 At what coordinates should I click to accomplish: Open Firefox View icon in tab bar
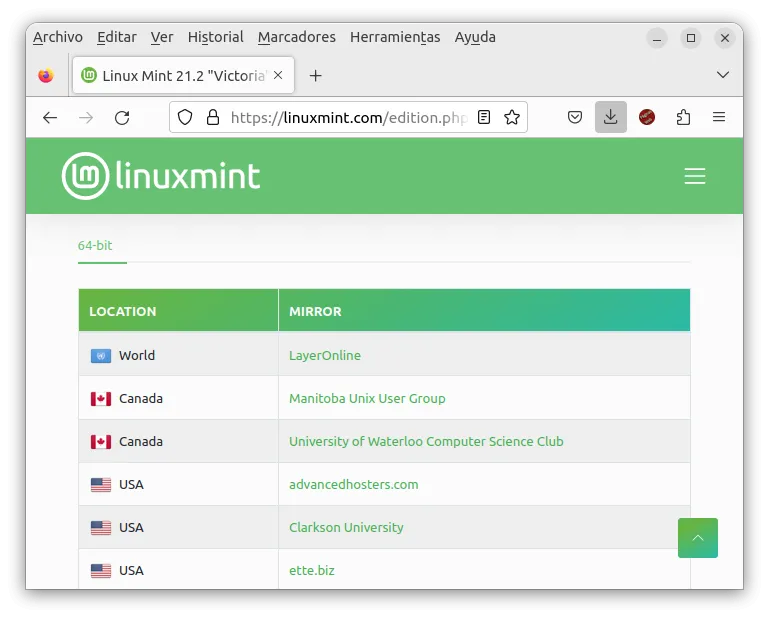coord(46,76)
